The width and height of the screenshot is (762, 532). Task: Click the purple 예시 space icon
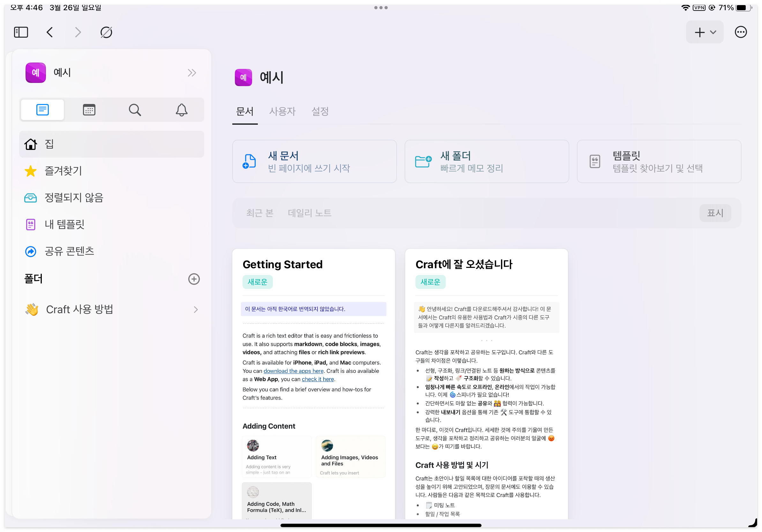coord(35,72)
